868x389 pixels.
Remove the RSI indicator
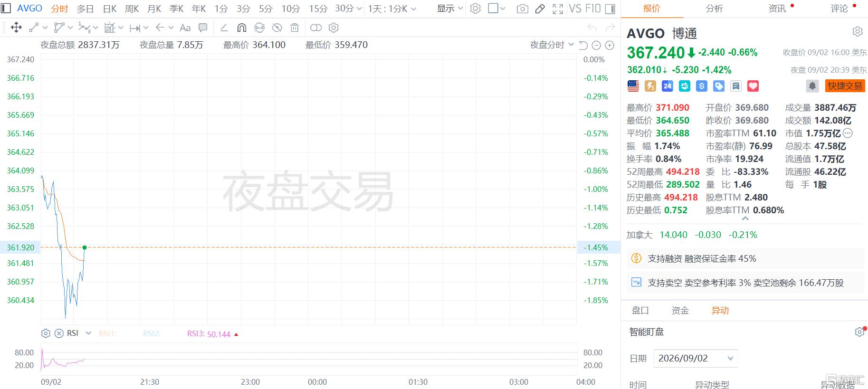pos(59,333)
